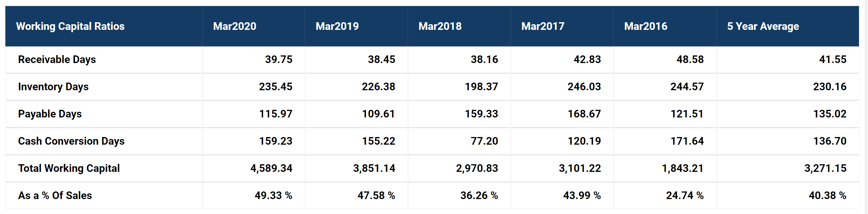
Task: Select the Mar2016 column header
Action: (x=645, y=26)
